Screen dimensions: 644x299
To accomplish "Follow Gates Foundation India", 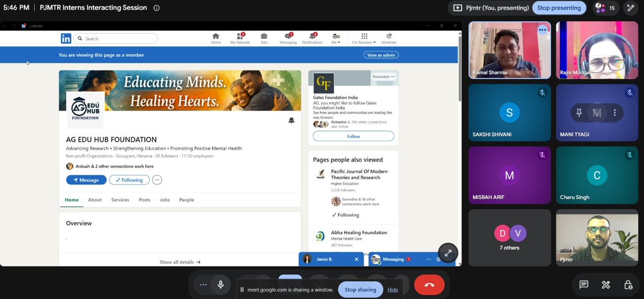I will 353,136.
